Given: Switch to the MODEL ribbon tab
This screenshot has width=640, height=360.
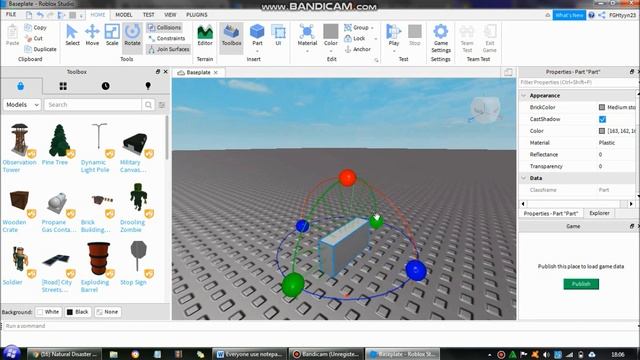Looking at the screenshot, I should 123,15.
